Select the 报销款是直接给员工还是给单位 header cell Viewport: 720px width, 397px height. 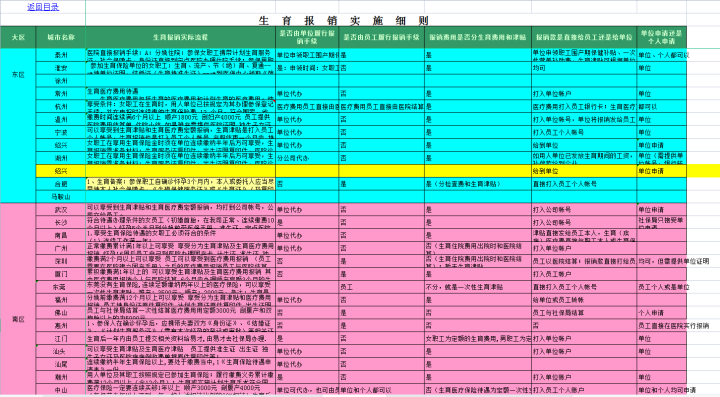tap(584, 37)
